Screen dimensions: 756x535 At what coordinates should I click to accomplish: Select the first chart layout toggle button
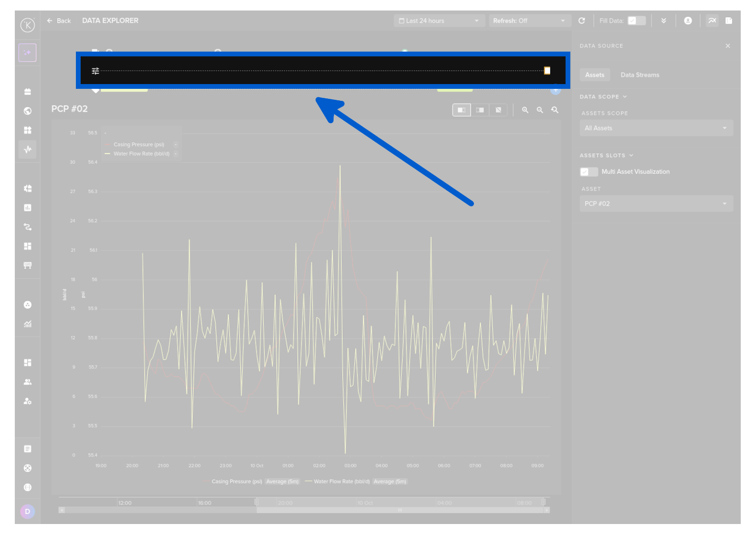click(461, 110)
